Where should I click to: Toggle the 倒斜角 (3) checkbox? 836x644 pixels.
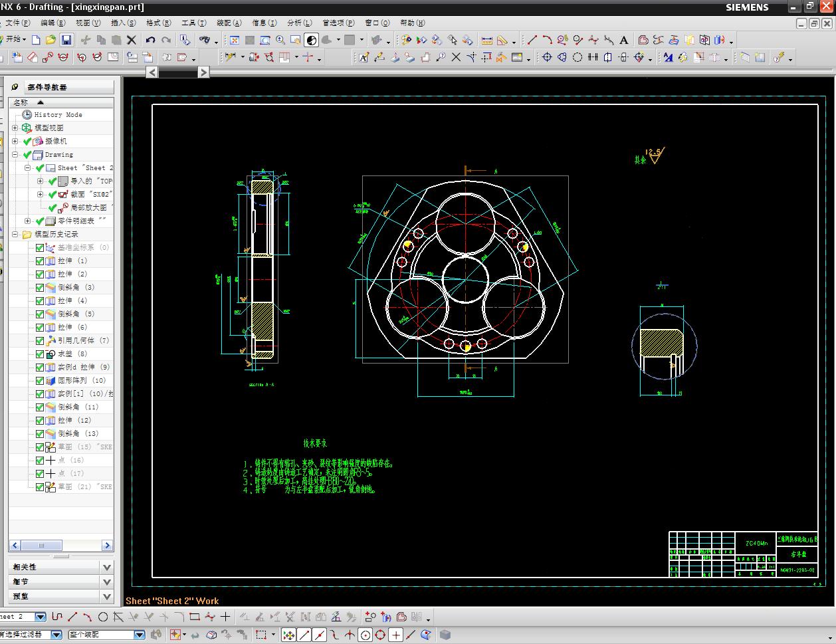click(40, 288)
